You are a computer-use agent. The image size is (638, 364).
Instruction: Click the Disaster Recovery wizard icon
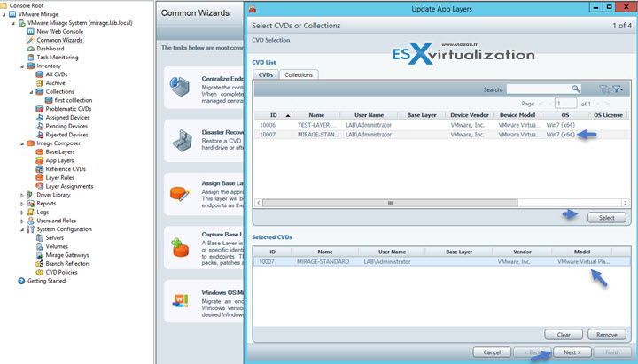[182, 141]
